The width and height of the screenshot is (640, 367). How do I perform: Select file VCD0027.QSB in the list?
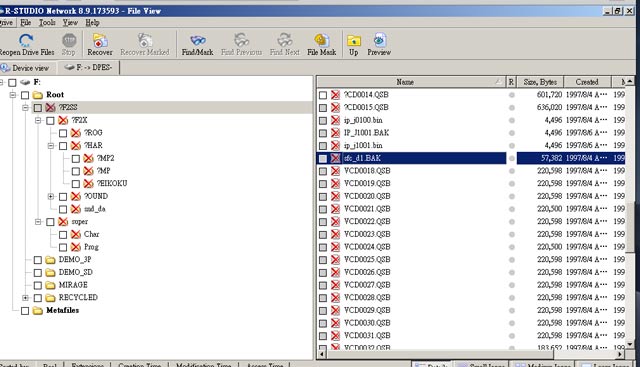click(x=367, y=285)
